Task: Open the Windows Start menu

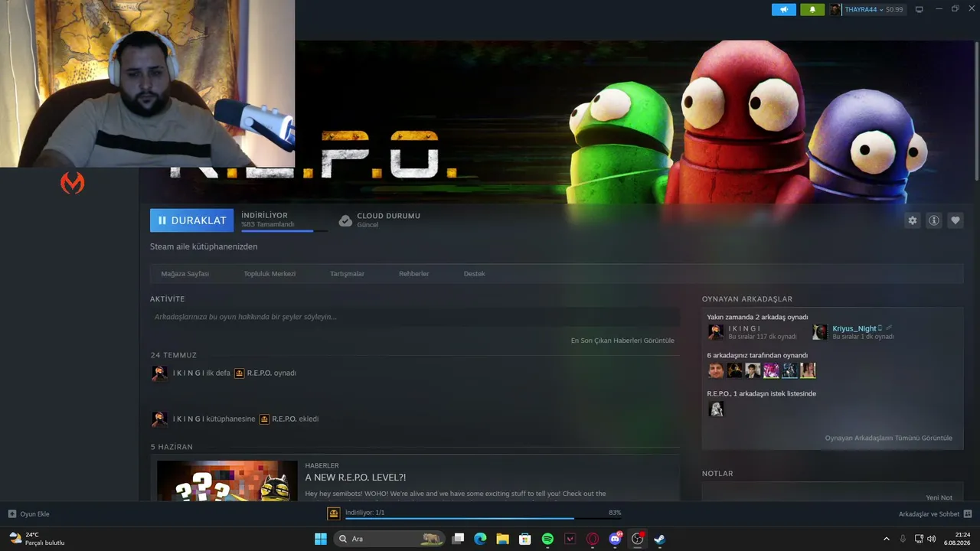Action: (321, 539)
